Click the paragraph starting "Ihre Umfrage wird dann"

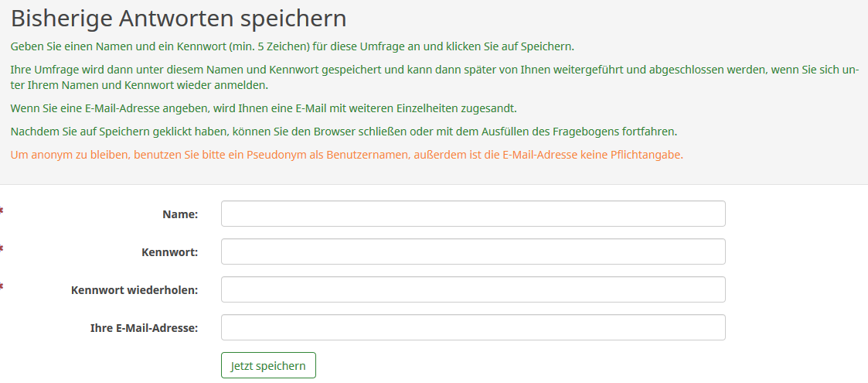click(x=433, y=77)
